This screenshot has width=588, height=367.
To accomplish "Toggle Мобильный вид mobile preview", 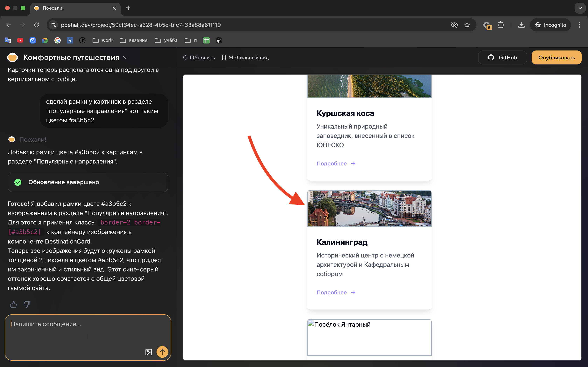I will click(x=245, y=57).
